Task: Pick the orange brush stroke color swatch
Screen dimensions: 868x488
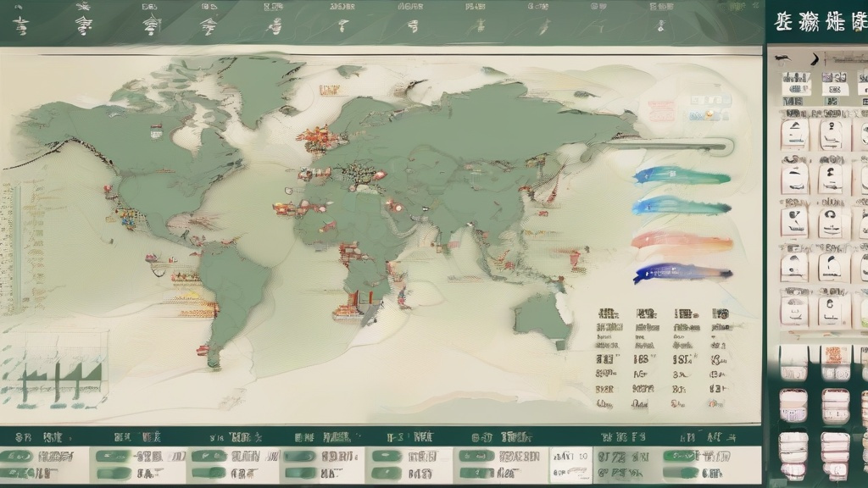Action: coord(681,241)
